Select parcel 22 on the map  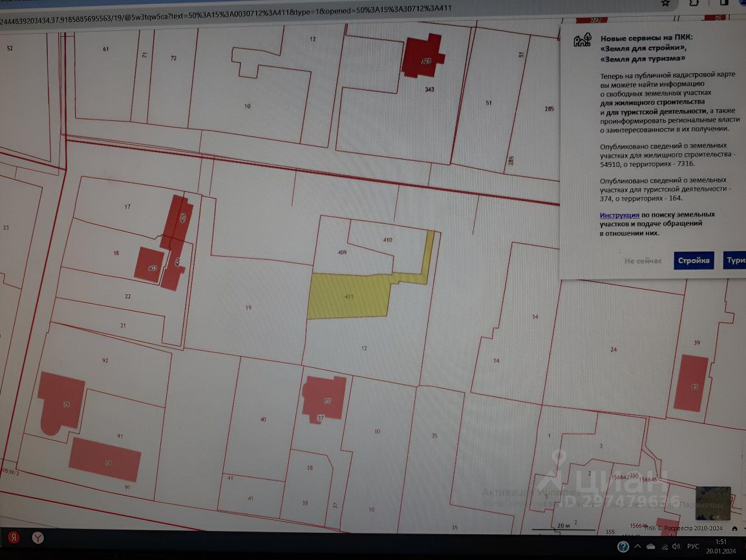pos(127,296)
